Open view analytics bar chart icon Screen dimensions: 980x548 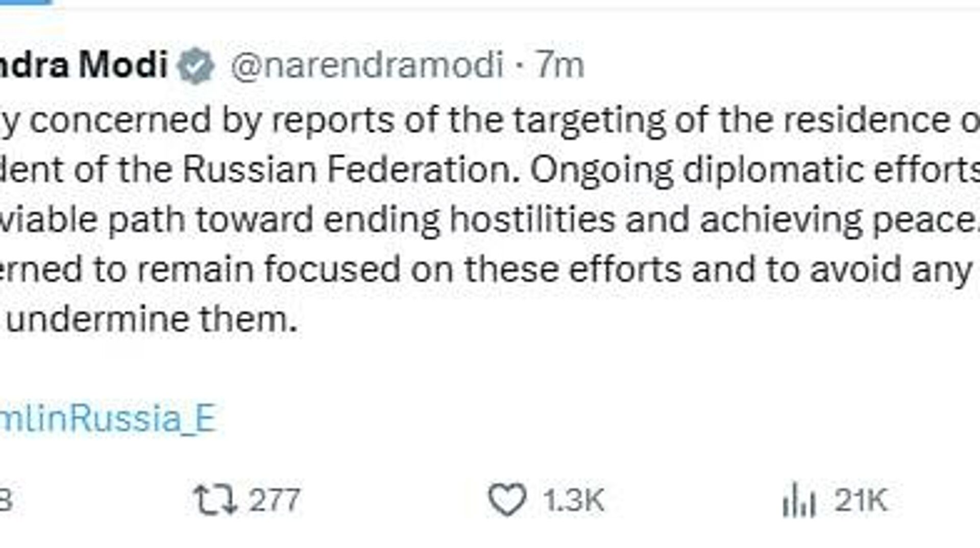[x=799, y=500]
